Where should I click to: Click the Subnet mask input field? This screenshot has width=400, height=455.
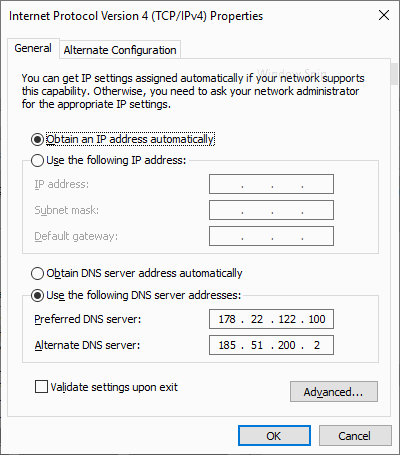271,210
